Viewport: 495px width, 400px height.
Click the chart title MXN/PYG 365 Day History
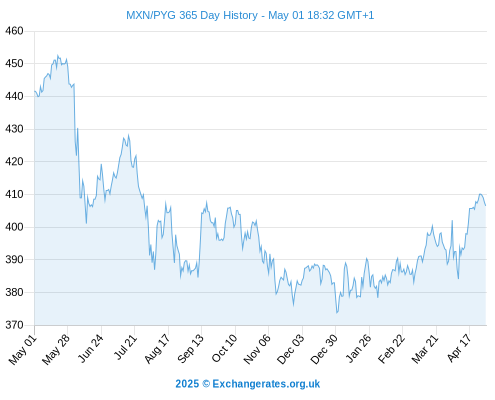[192, 15]
